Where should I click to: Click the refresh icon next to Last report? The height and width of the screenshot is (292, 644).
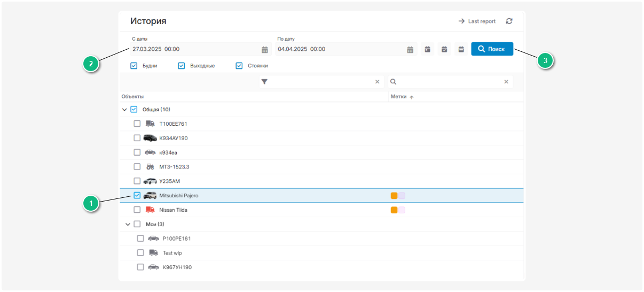(509, 21)
